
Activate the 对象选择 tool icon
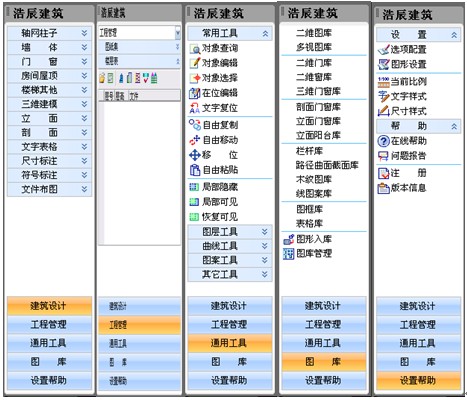(195, 78)
